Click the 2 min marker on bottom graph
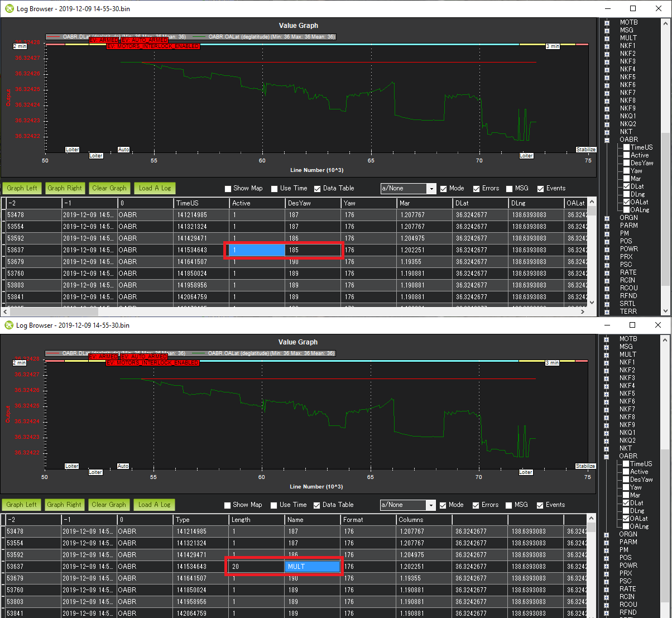672x618 pixels. [20, 363]
